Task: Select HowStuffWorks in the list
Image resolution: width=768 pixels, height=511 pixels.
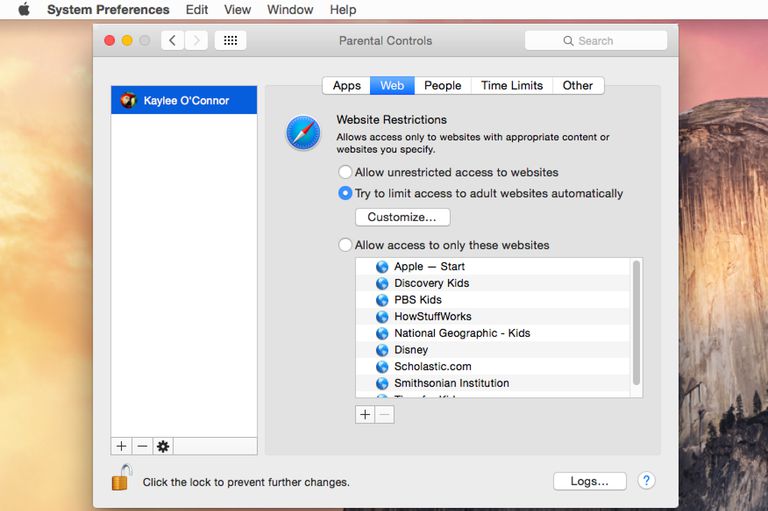Action: [x=493, y=316]
